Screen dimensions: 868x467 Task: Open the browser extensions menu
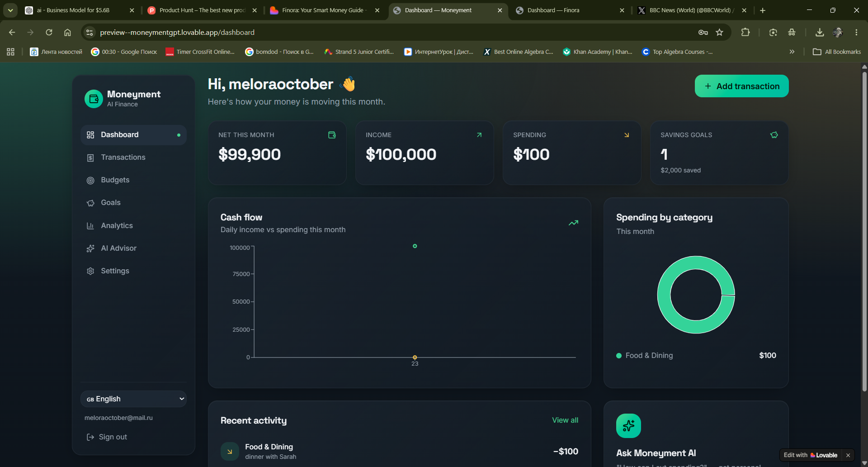[x=745, y=32]
